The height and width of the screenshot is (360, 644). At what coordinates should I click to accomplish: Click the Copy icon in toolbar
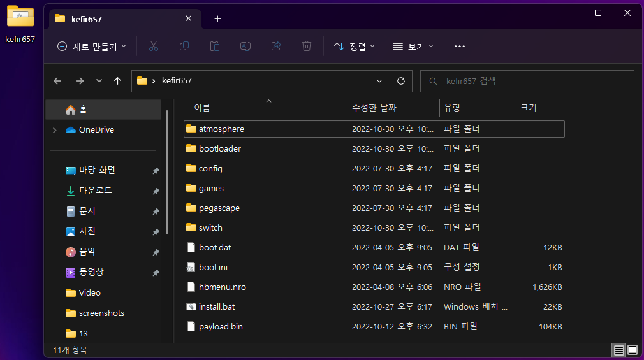click(x=184, y=47)
